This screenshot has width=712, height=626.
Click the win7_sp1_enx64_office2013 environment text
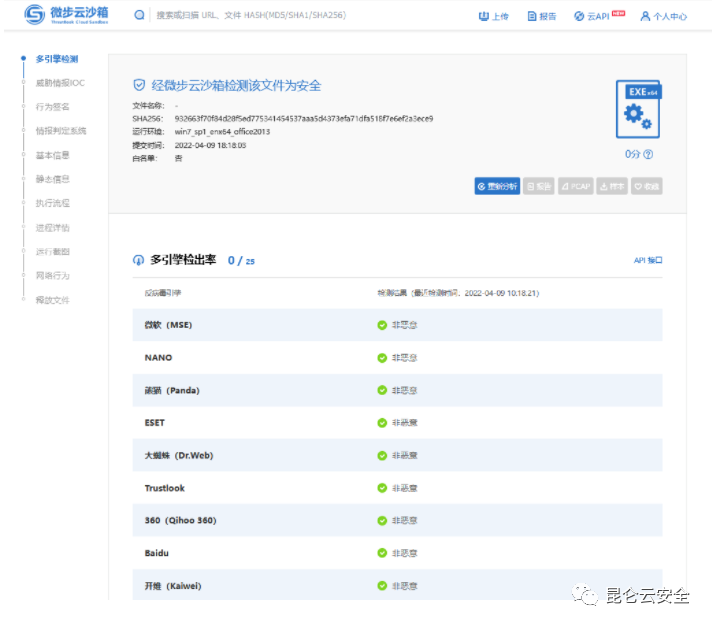(x=222, y=132)
